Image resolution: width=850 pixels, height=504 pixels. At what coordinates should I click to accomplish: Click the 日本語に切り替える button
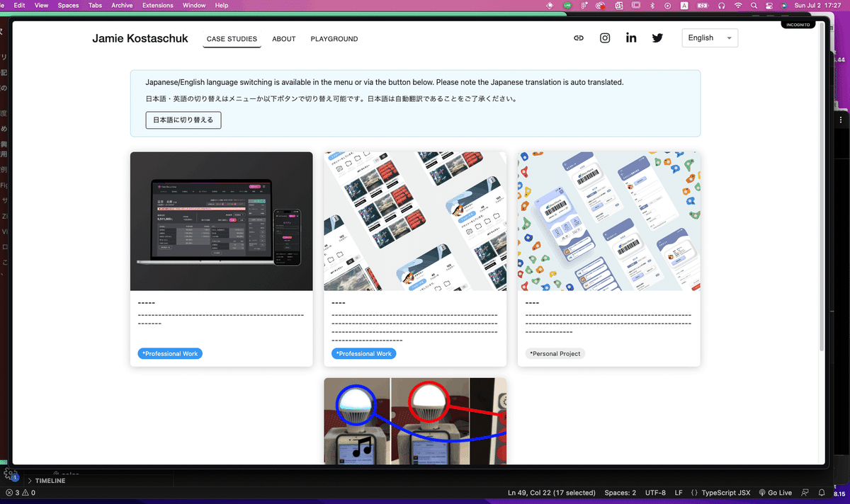click(183, 120)
